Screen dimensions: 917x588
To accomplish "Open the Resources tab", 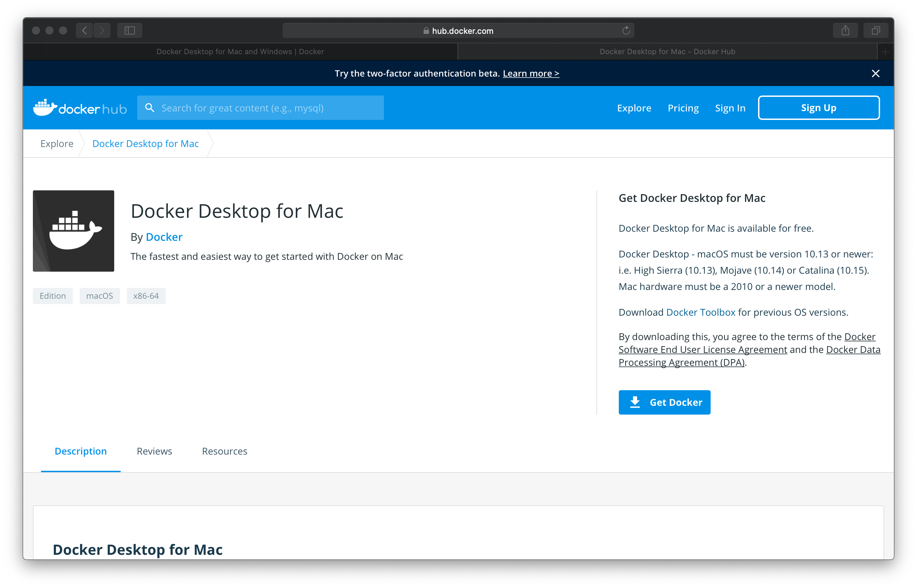I will 225,451.
